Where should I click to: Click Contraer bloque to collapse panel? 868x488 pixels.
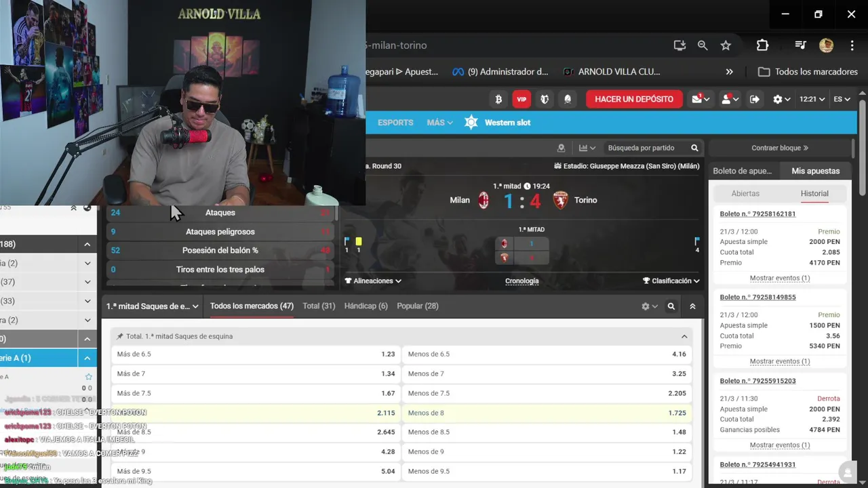(x=780, y=148)
